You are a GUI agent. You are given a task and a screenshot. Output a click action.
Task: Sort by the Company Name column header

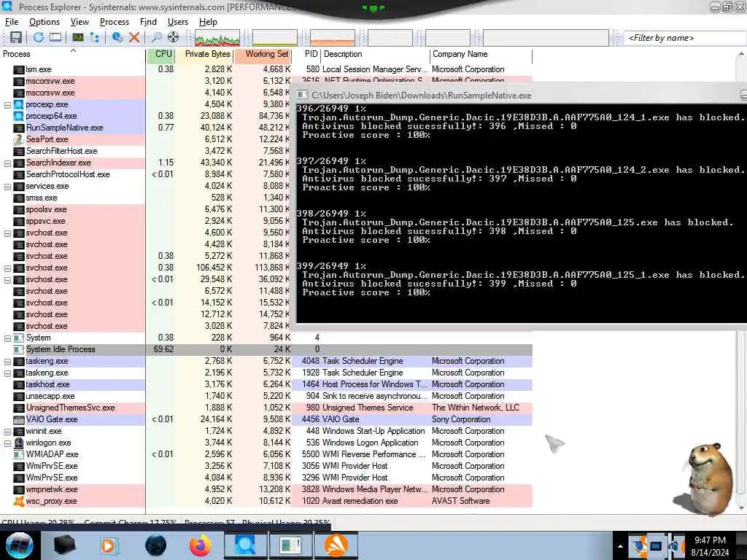pyautogui.click(x=481, y=54)
